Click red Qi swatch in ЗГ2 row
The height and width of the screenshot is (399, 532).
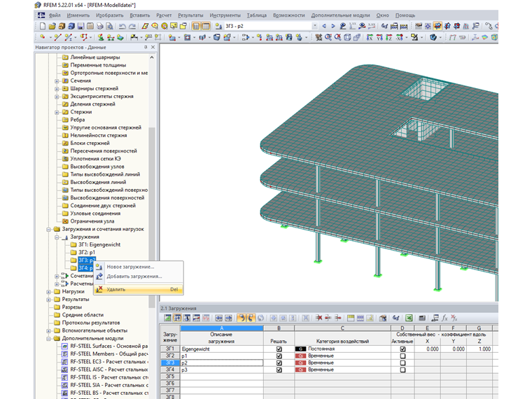[300, 356]
